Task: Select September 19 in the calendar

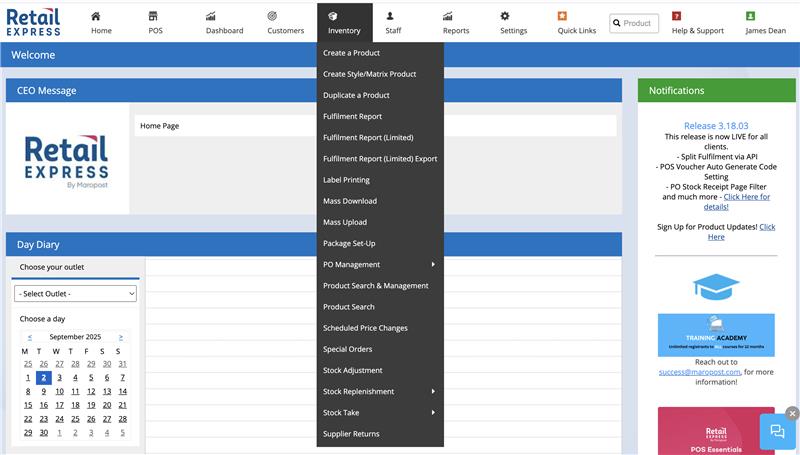Action: point(91,406)
